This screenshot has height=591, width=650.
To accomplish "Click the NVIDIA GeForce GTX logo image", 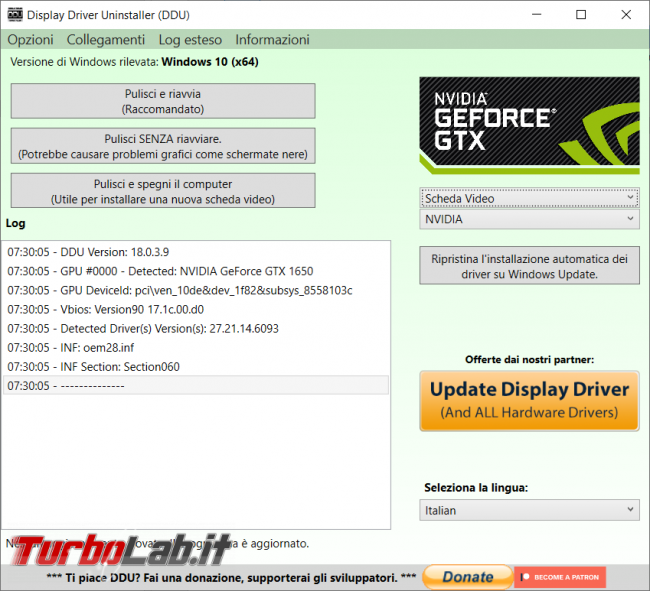I will tap(529, 125).
